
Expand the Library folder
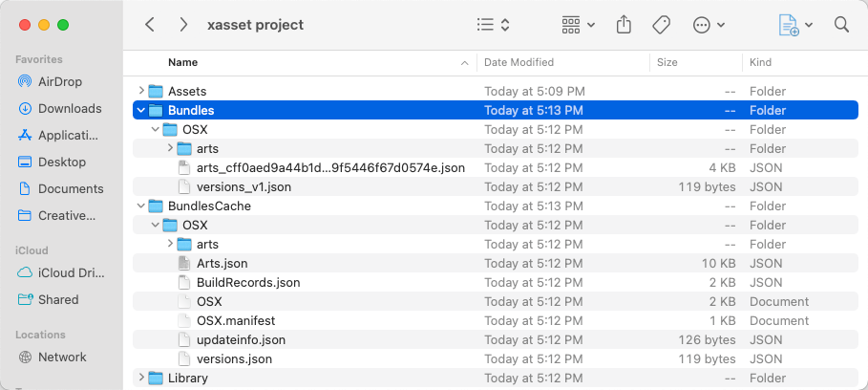(x=141, y=378)
